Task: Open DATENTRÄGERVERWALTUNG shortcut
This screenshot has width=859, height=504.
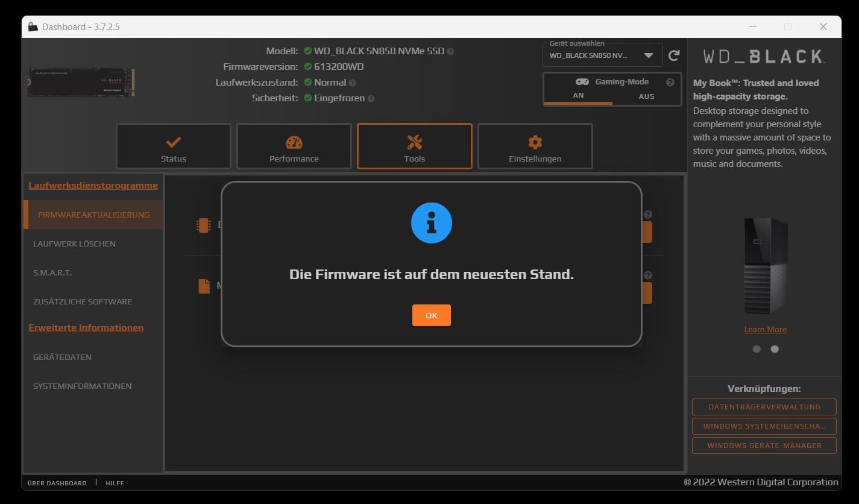Action: click(x=764, y=407)
